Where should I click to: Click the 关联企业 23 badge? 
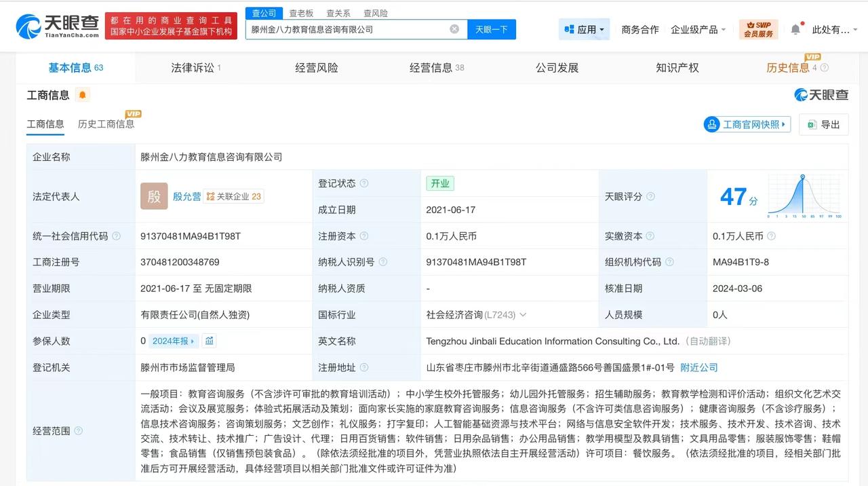click(x=234, y=196)
